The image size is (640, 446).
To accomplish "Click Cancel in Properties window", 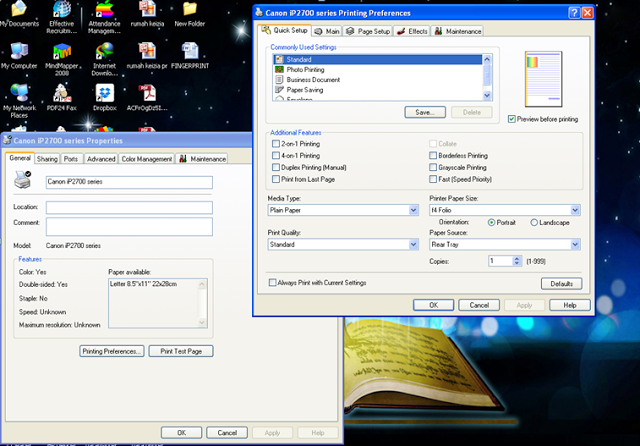I will [x=227, y=433].
